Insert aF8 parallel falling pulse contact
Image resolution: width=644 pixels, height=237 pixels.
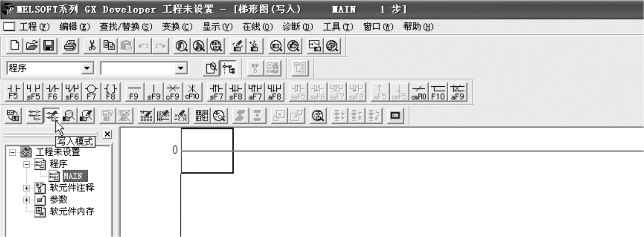pyautogui.click(x=274, y=91)
